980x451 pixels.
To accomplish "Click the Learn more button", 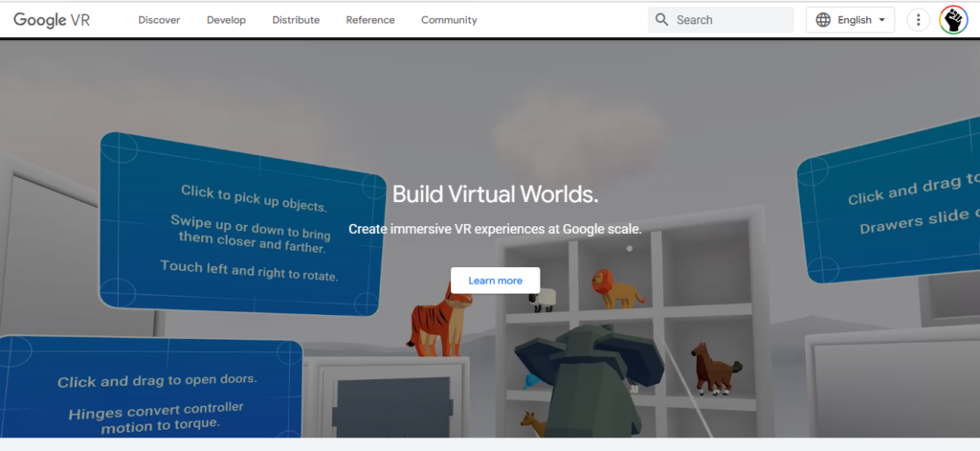I will (x=495, y=281).
